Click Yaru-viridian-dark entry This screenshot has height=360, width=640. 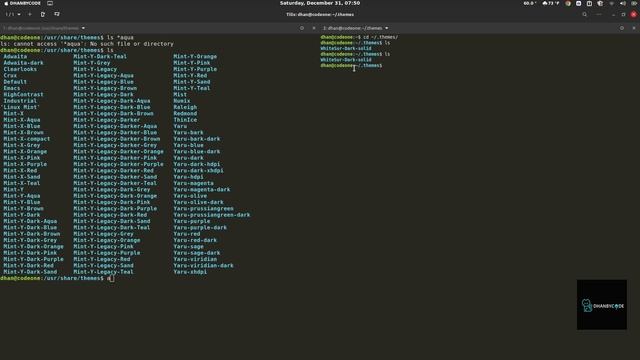tap(203, 265)
